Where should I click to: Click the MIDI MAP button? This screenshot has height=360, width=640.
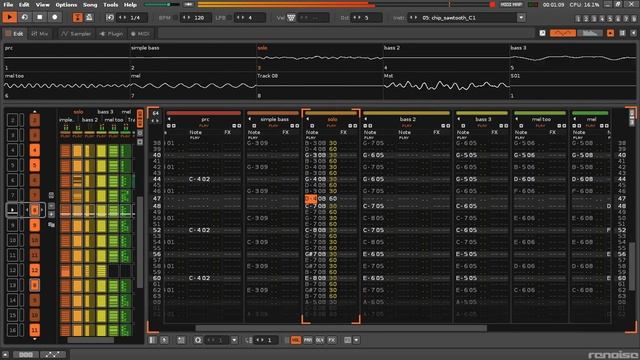pyautogui.click(x=511, y=4)
